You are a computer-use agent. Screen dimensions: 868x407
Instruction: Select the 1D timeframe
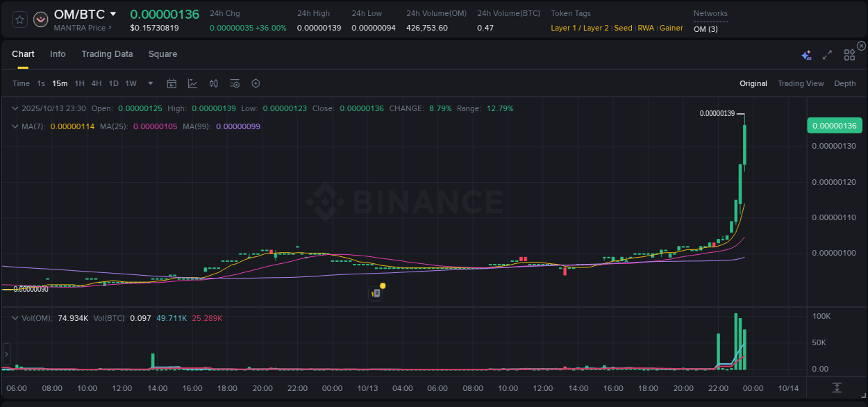(x=113, y=83)
